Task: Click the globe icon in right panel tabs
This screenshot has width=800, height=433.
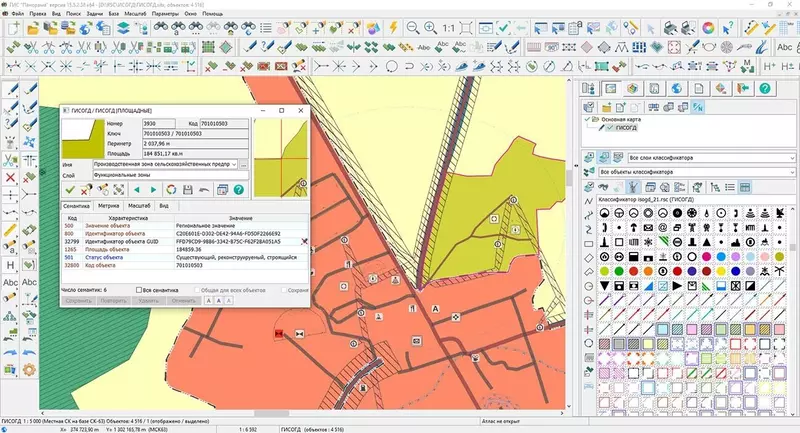Action: click(675, 89)
